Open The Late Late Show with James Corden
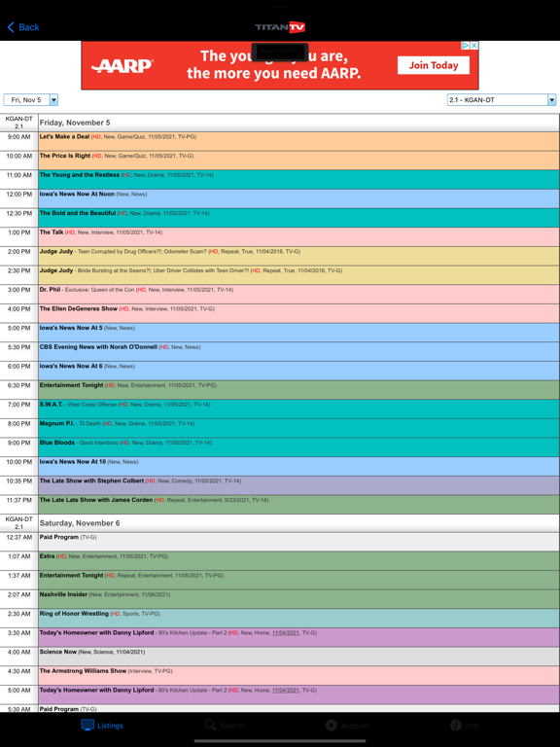 point(298,505)
